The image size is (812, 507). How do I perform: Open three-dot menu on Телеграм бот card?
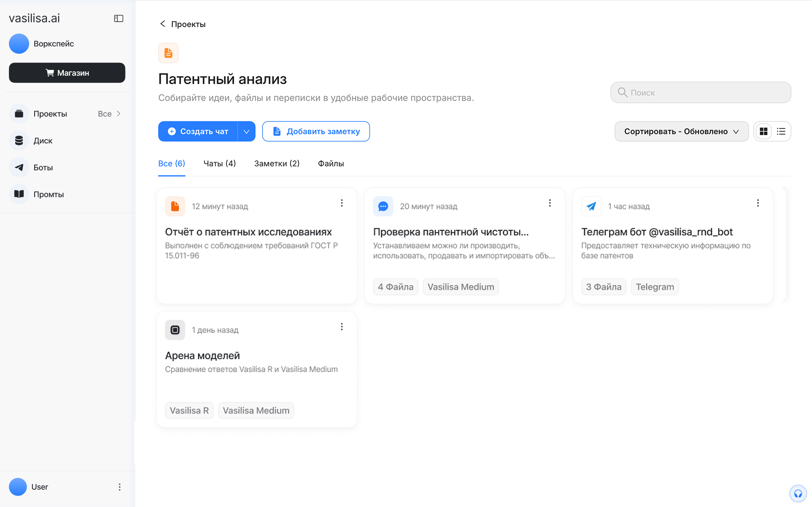pos(757,203)
